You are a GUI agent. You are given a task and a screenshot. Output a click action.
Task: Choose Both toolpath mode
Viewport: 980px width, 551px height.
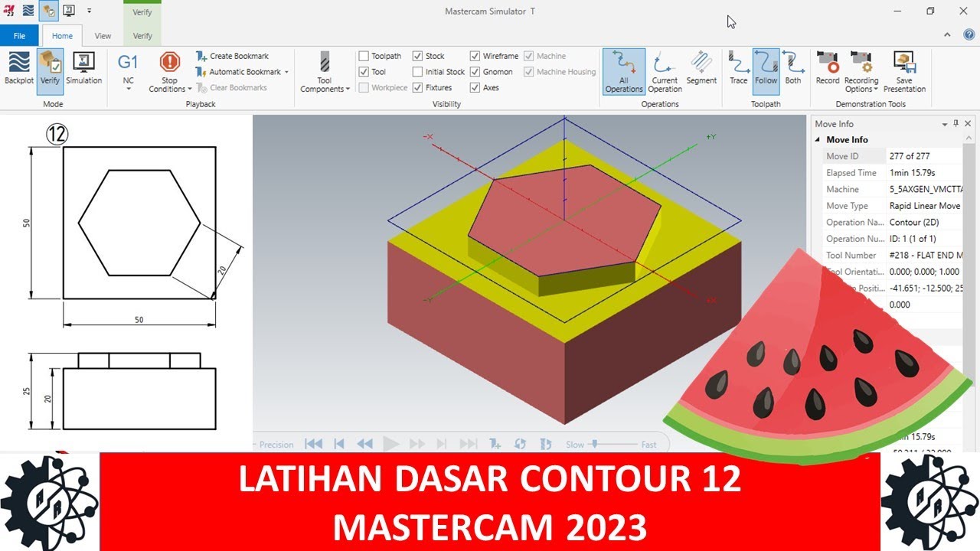(793, 67)
